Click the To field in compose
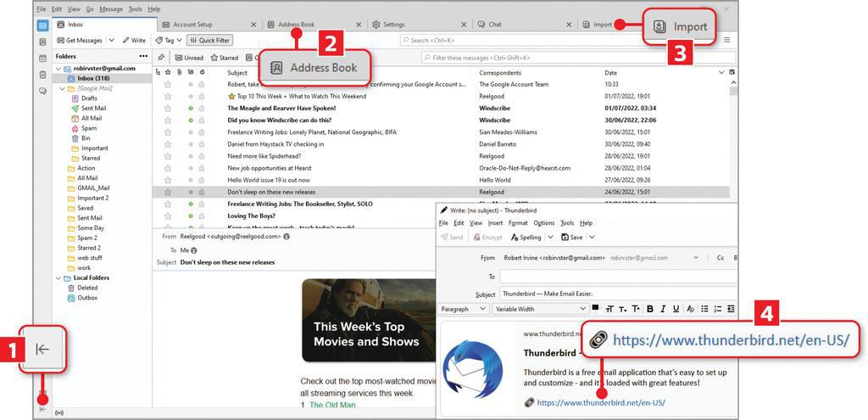The width and height of the screenshot is (868, 420). tap(618, 277)
